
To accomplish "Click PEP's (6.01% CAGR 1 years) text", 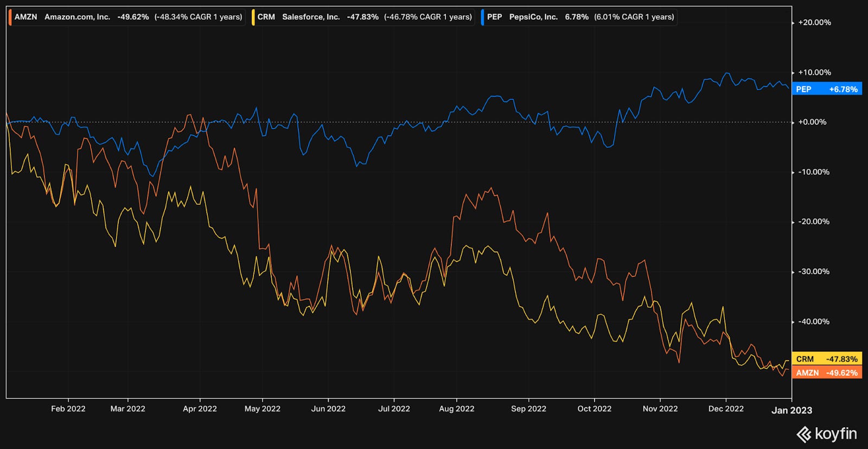I will pyautogui.click(x=634, y=17).
